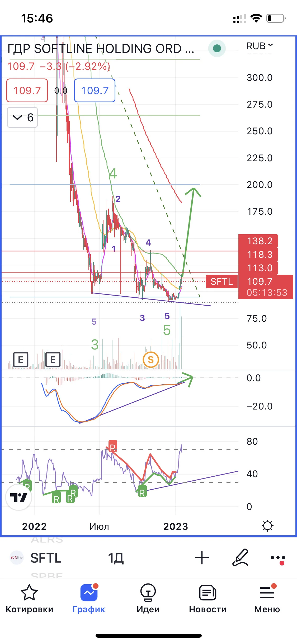Expand the collapsed indicators legend showing 6
The height and width of the screenshot is (644, 297).
pos(22,117)
